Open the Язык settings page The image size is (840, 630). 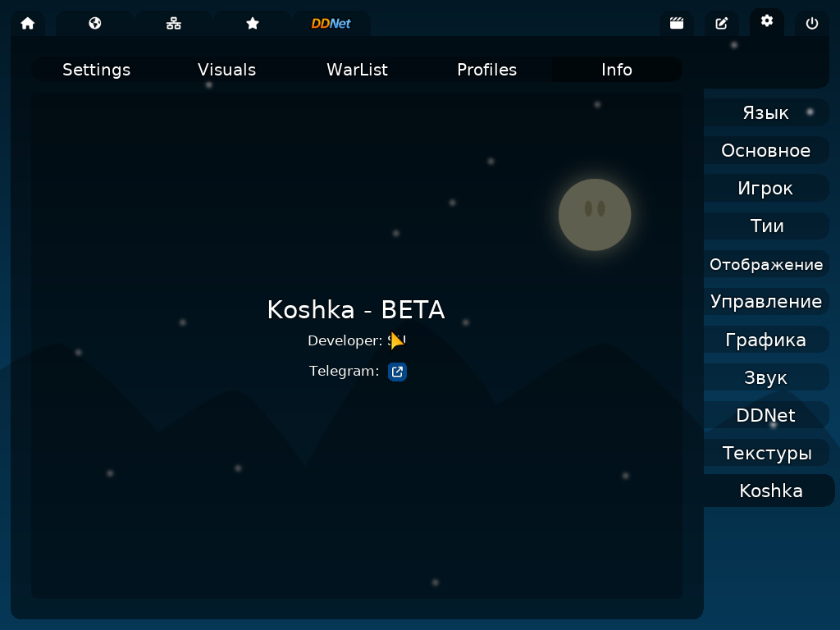[x=767, y=113]
